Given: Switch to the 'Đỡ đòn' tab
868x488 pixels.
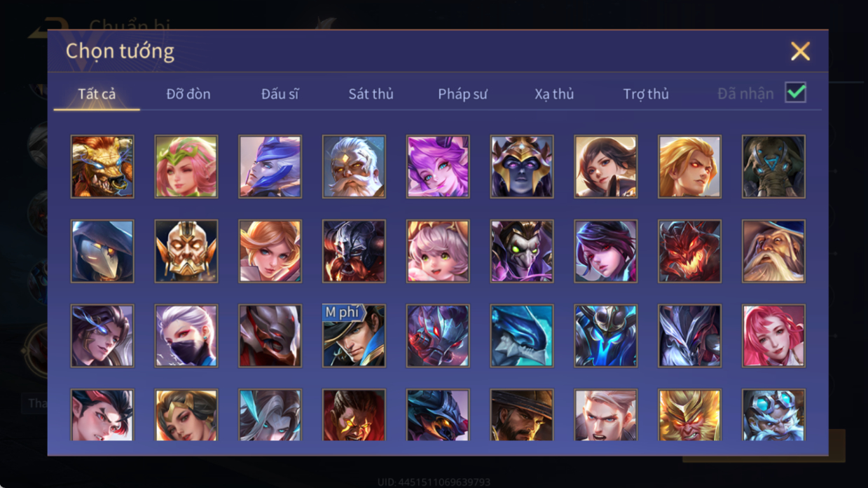Looking at the screenshot, I should click(188, 94).
